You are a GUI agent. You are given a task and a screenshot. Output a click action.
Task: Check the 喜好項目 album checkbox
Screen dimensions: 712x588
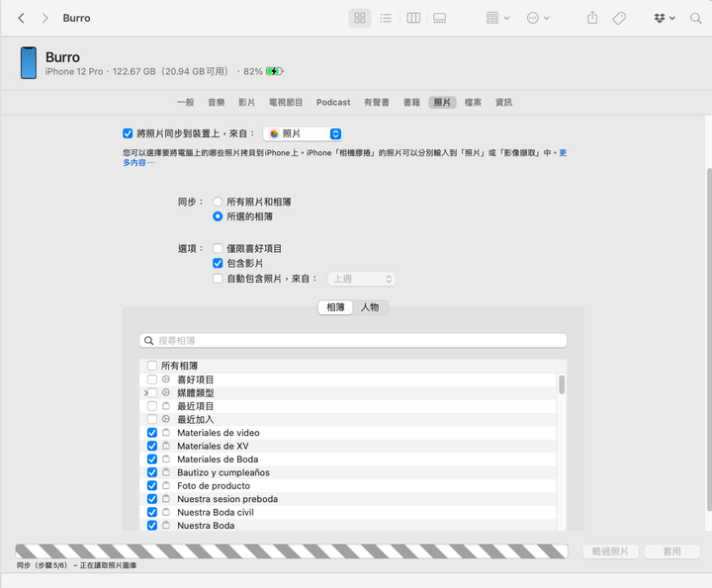pyautogui.click(x=151, y=379)
